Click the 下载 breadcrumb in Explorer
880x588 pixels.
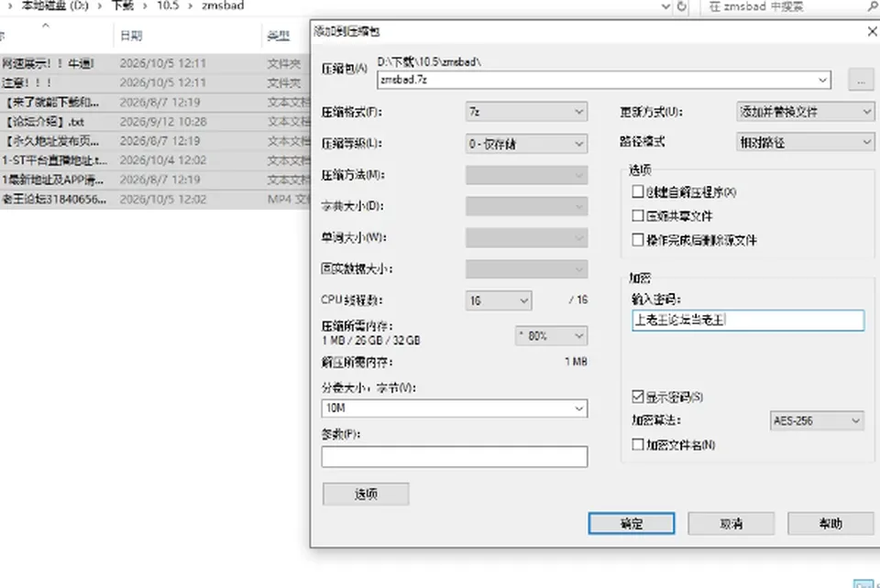122,5
